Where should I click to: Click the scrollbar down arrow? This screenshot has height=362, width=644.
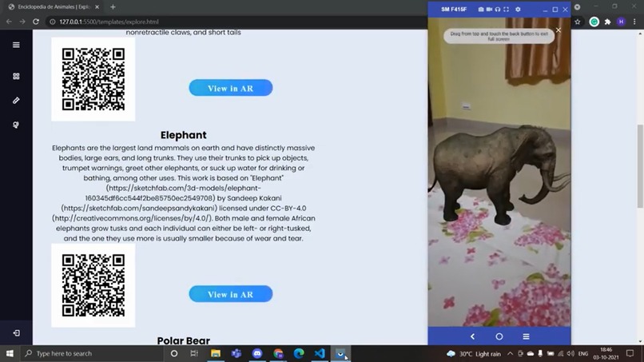[640, 341]
